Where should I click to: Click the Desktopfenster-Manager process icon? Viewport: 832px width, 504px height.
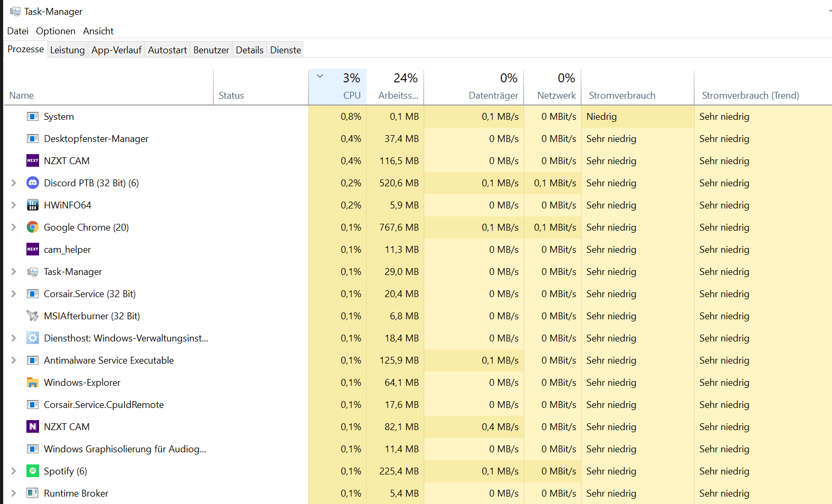tap(33, 139)
